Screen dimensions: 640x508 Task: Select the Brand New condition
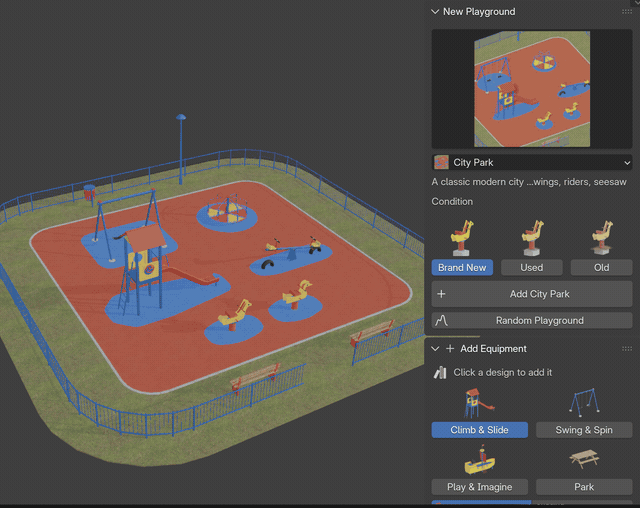(x=462, y=268)
